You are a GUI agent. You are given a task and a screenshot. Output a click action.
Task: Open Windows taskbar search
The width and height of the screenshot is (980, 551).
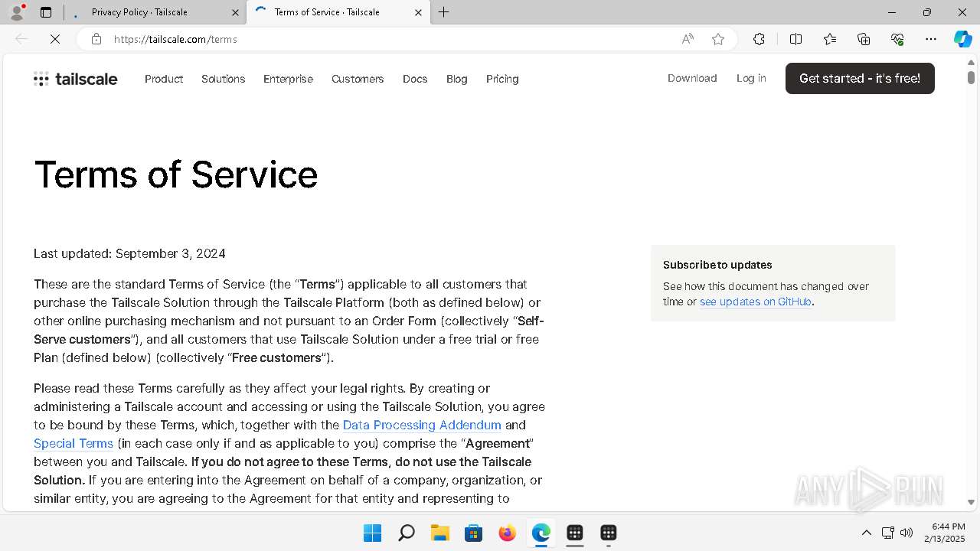[407, 533]
